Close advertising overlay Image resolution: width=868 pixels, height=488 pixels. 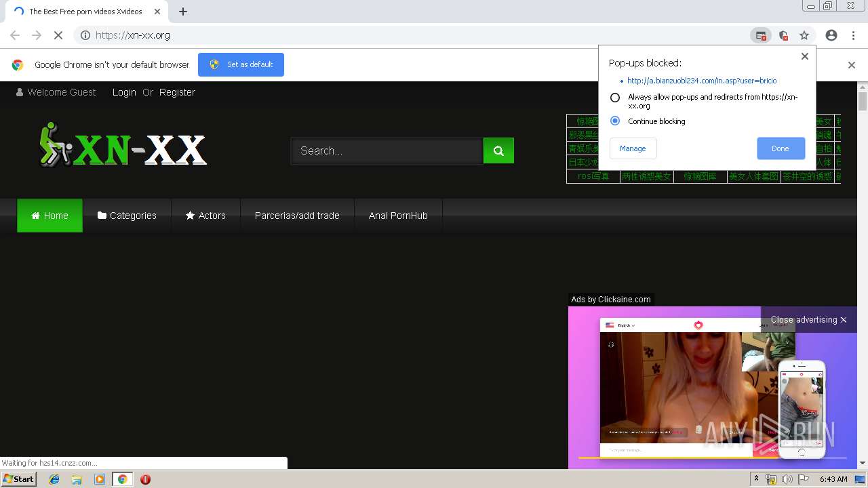click(x=808, y=319)
